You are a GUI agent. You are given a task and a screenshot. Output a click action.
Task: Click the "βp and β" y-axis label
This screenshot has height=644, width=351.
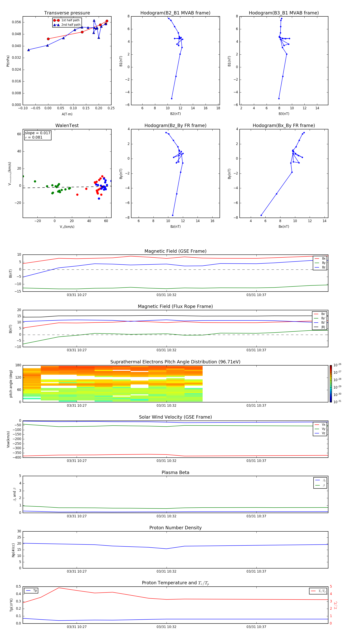pyautogui.click(x=14, y=495)
